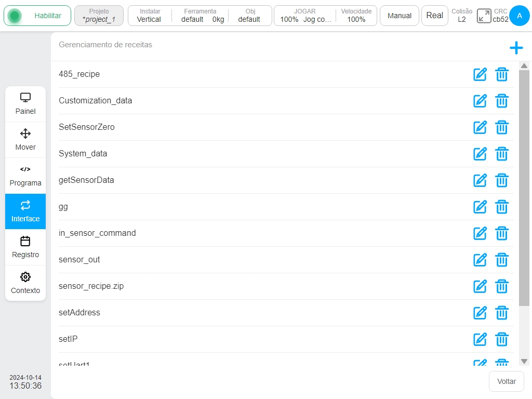Viewport: 532px width, 399px height.
Task: Delete the SetSensorZero recipe
Action: pos(501,127)
